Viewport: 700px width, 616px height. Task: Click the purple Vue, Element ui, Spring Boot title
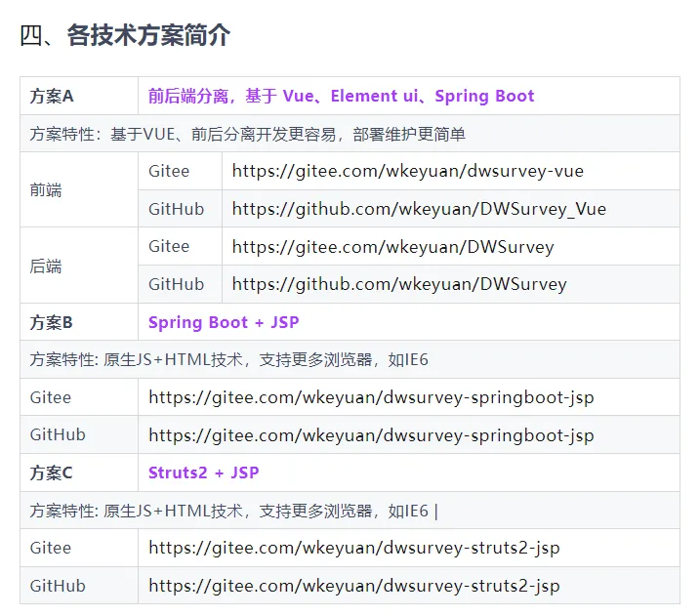[x=341, y=96]
